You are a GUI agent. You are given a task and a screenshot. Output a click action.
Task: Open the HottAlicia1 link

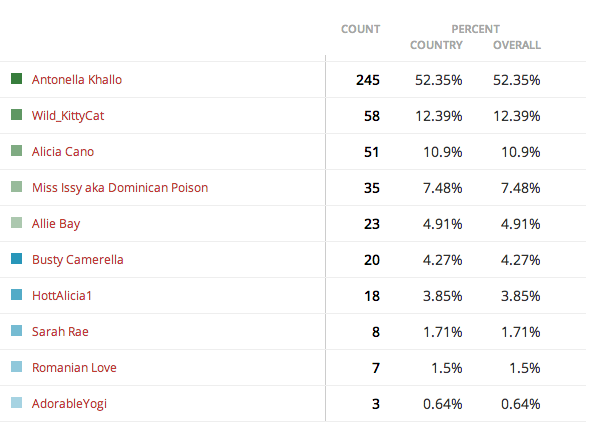[62, 296]
